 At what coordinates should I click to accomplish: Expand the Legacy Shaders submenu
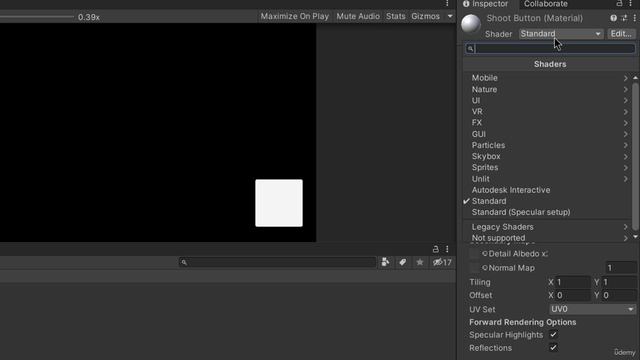coord(549,227)
